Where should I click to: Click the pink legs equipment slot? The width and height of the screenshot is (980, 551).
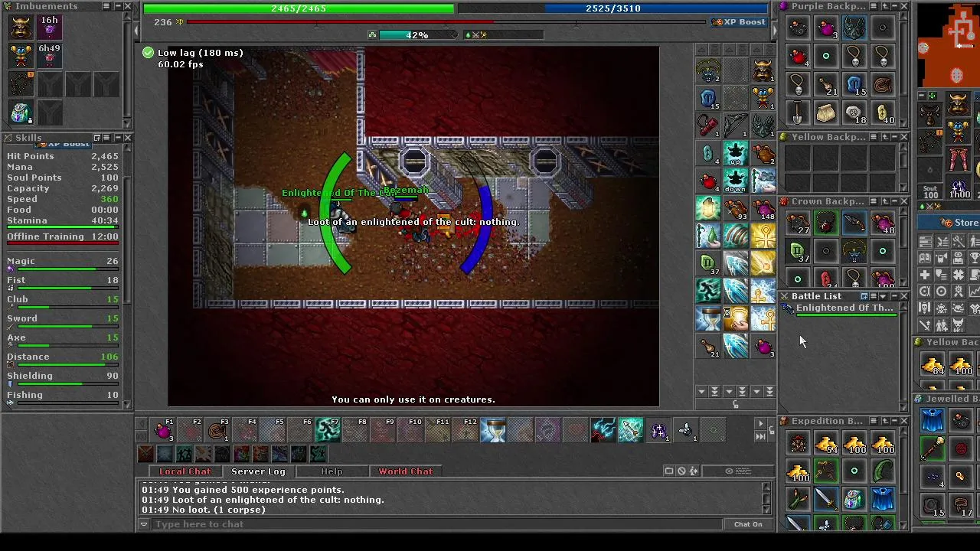point(959,158)
